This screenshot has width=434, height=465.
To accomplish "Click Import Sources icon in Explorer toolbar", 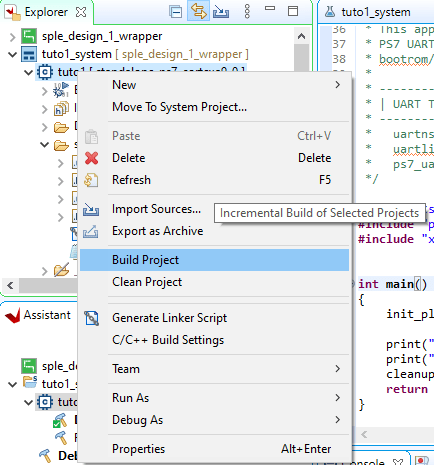I will [221, 12].
